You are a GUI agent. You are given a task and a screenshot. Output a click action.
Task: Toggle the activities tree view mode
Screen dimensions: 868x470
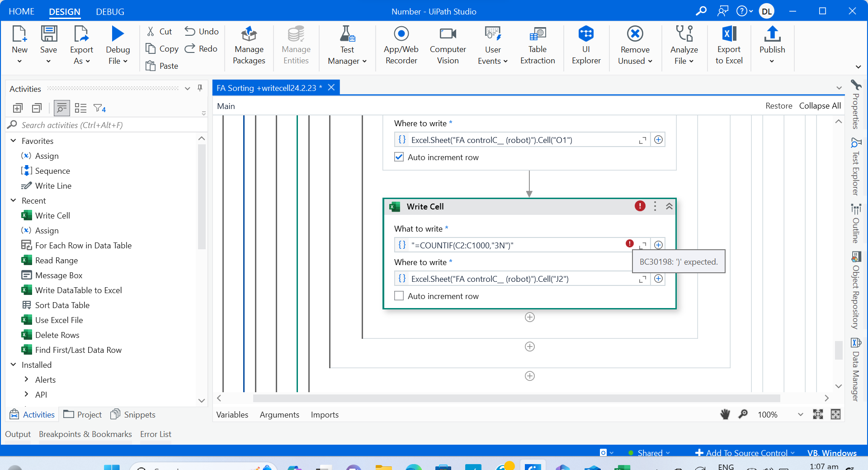61,108
